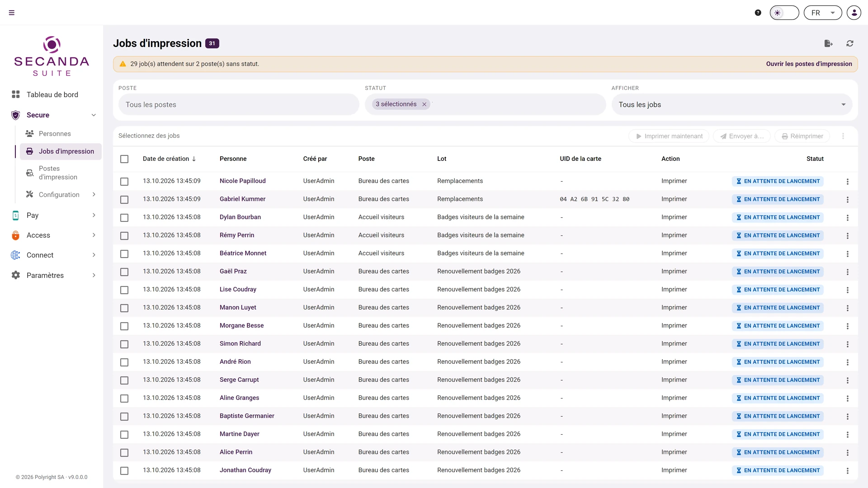This screenshot has height=488, width=868.
Task: Remove the 3 sélectionnés status filter
Action: click(x=425, y=104)
